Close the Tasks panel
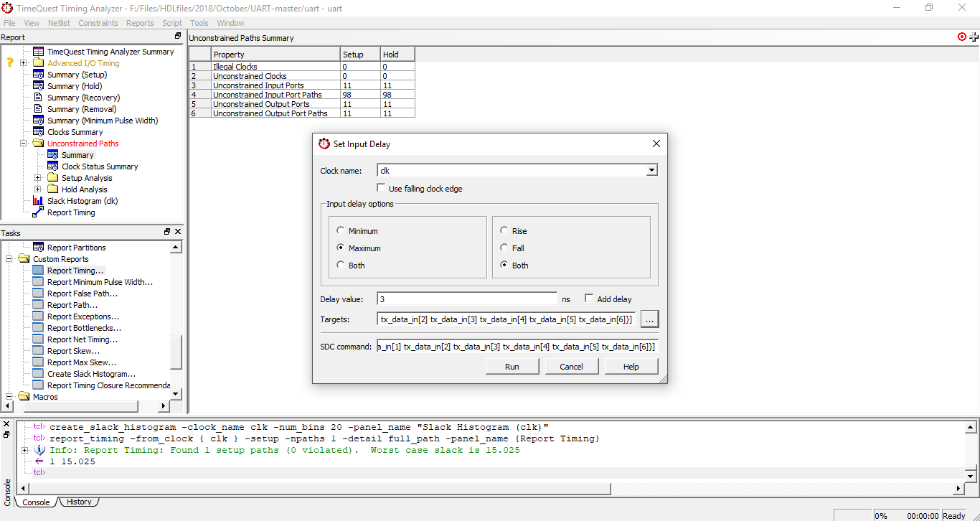Screen dimensions: 980x521 pos(178,232)
